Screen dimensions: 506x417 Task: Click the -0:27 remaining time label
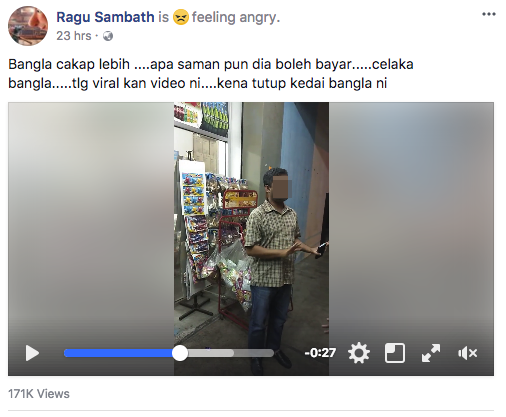(x=320, y=353)
